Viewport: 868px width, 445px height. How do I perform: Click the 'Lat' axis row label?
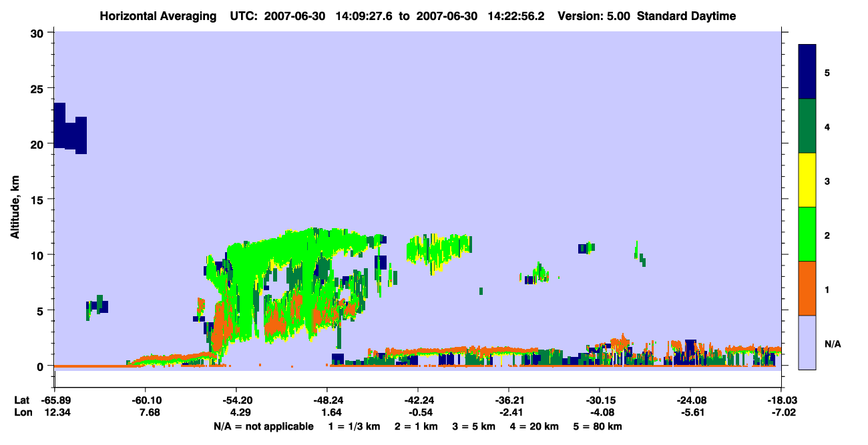coord(21,400)
